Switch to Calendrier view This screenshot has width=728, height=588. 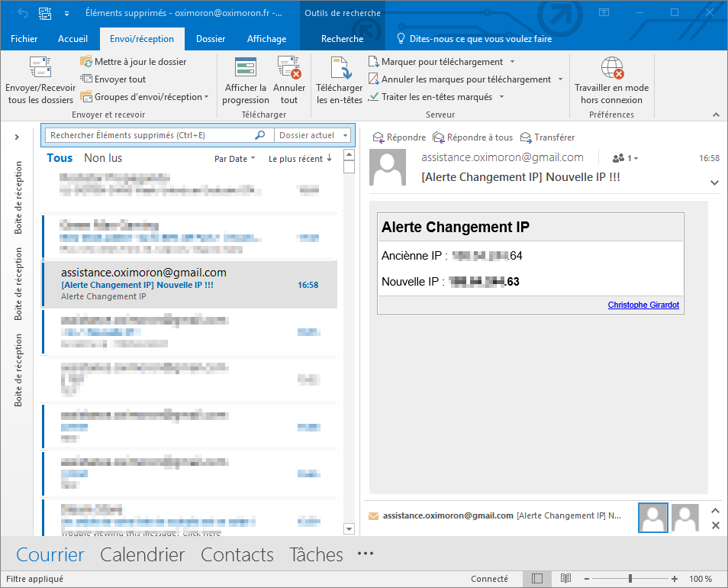(x=142, y=554)
